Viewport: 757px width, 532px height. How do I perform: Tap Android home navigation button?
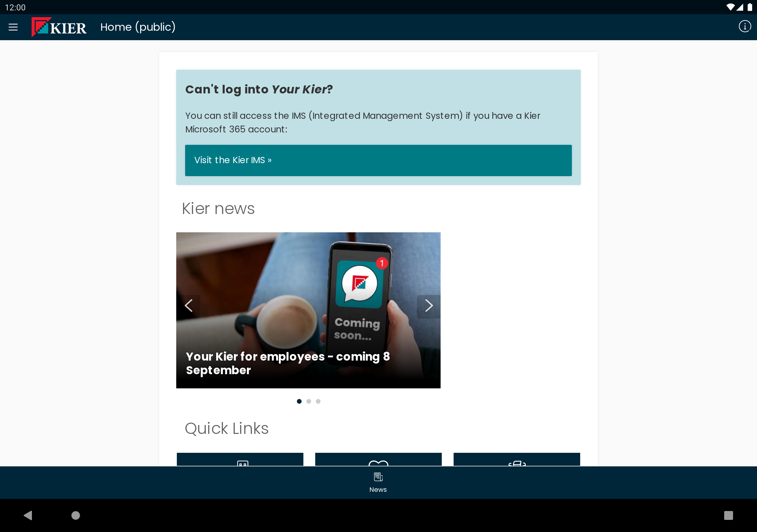point(76,515)
